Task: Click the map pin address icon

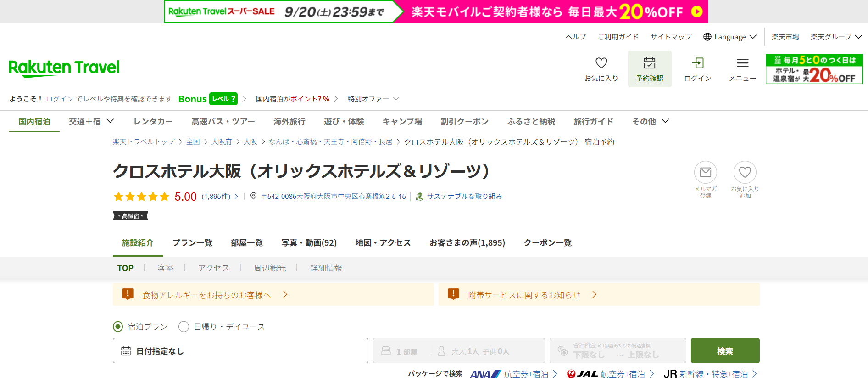Action: tap(253, 196)
